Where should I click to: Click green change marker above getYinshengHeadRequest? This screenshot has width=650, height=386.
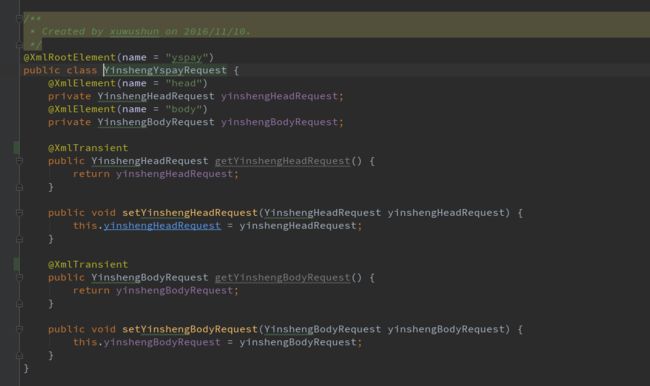(x=16, y=148)
